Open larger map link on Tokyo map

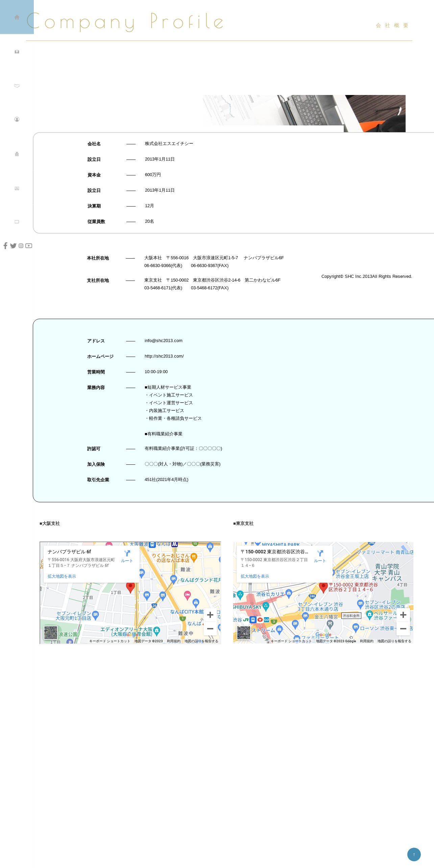(255, 576)
